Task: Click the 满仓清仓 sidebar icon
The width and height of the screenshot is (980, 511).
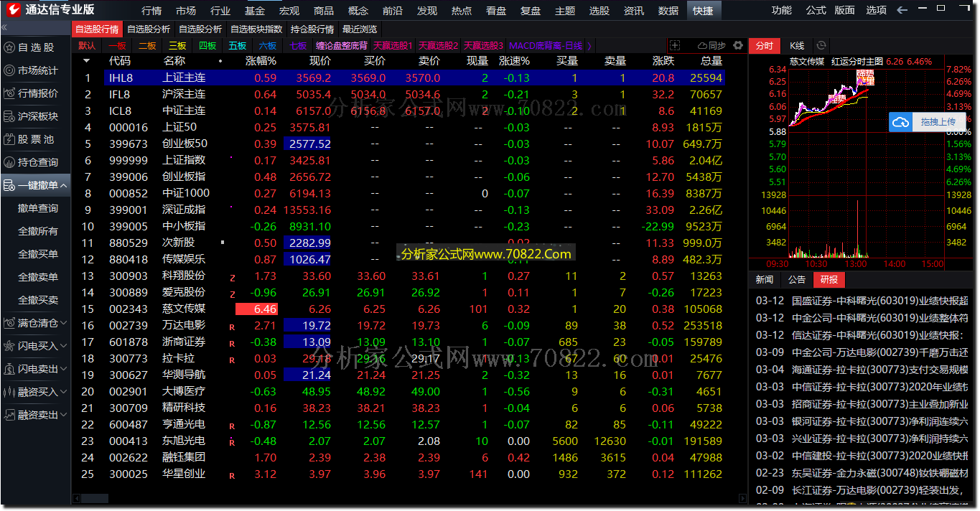Action: tap(9, 323)
